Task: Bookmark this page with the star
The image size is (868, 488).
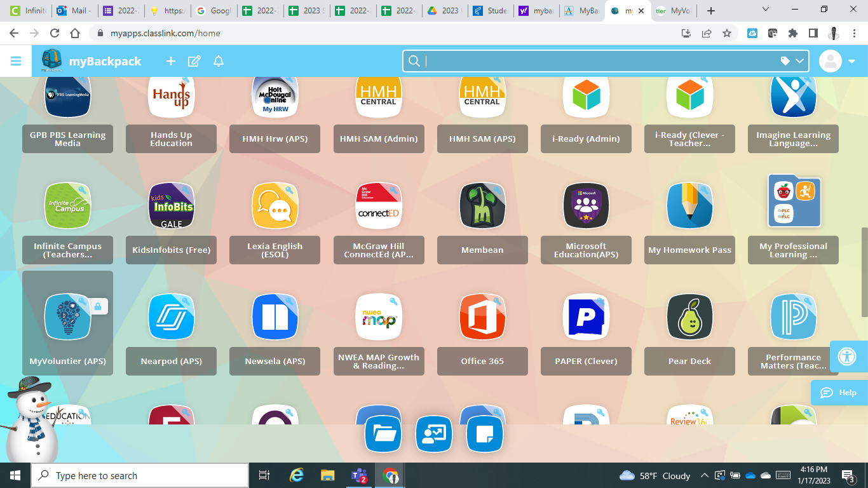Action: 727,33
